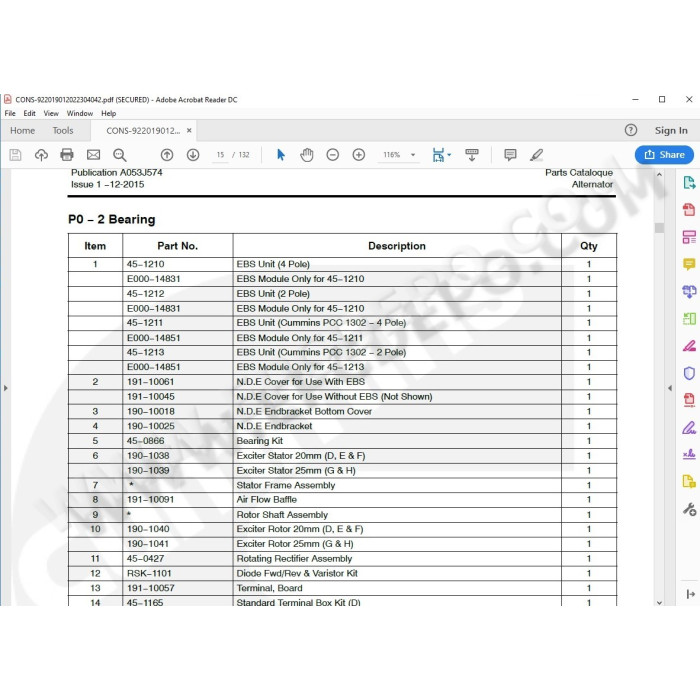
Task: Open the page fit options dropdown arrow
Action: point(449,155)
